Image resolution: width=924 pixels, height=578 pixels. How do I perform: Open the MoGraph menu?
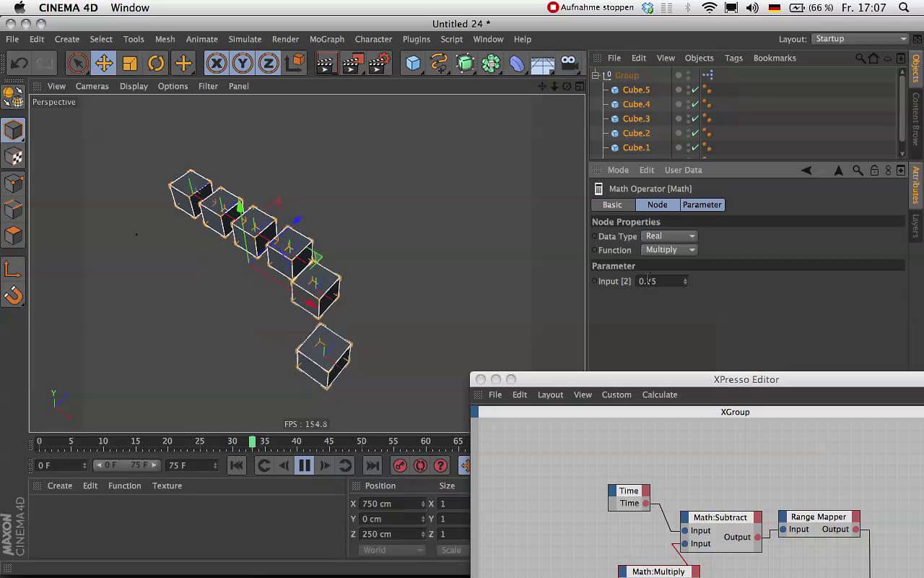(326, 39)
